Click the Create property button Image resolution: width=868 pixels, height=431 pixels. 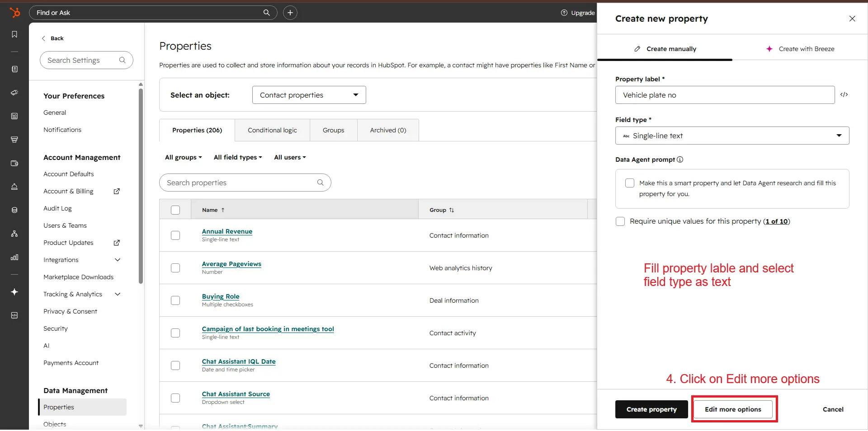(x=651, y=409)
